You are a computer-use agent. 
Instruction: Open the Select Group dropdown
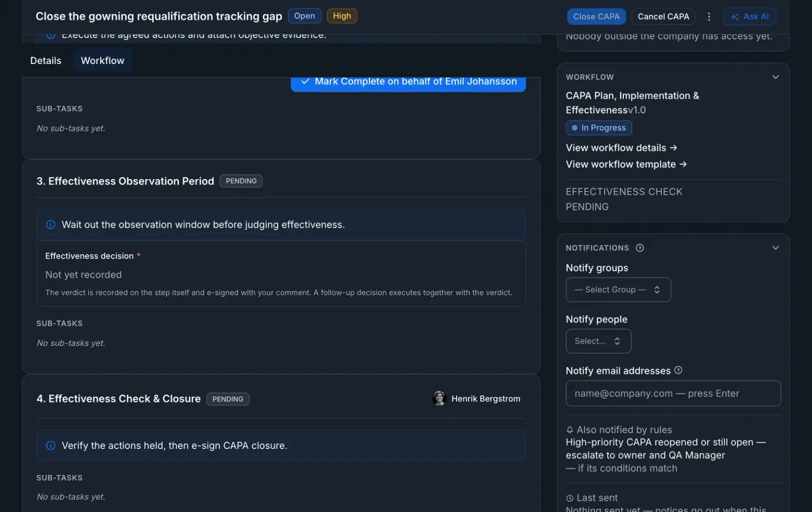point(619,290)
